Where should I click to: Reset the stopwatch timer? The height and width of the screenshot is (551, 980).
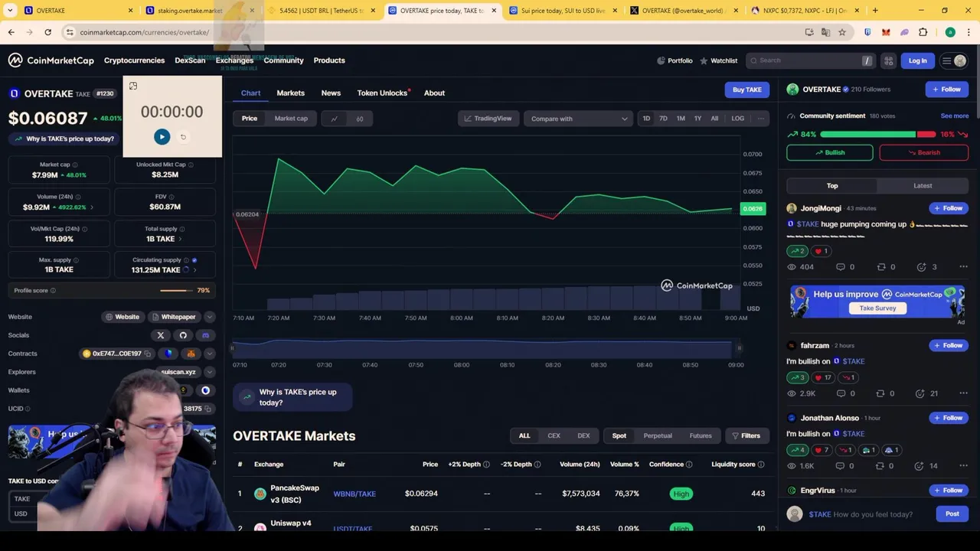click(183, 137)
